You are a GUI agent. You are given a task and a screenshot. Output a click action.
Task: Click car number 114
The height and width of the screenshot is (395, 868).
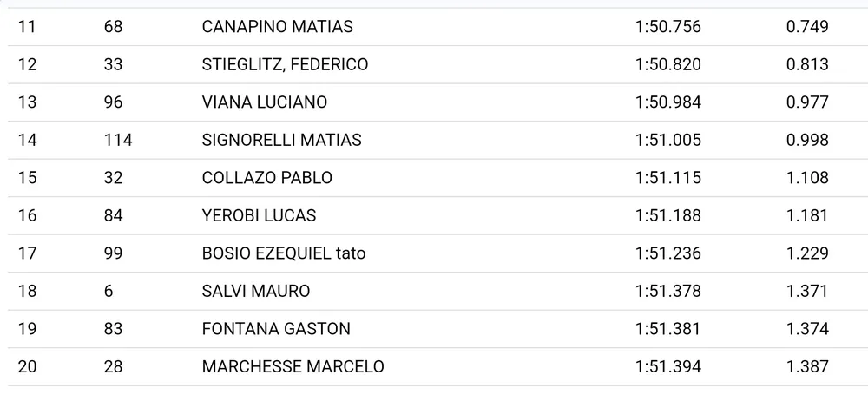(117, 140)
